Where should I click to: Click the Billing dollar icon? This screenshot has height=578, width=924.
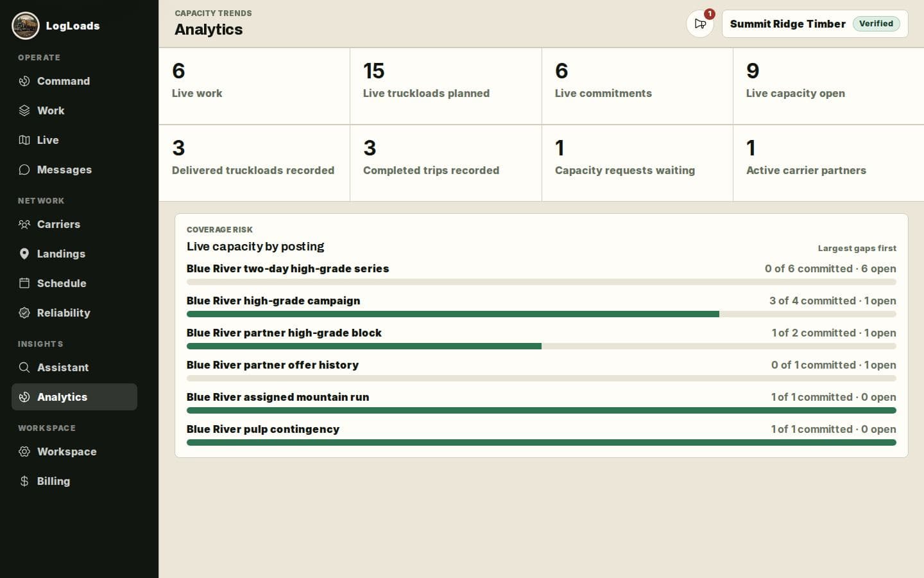point(24,481)
